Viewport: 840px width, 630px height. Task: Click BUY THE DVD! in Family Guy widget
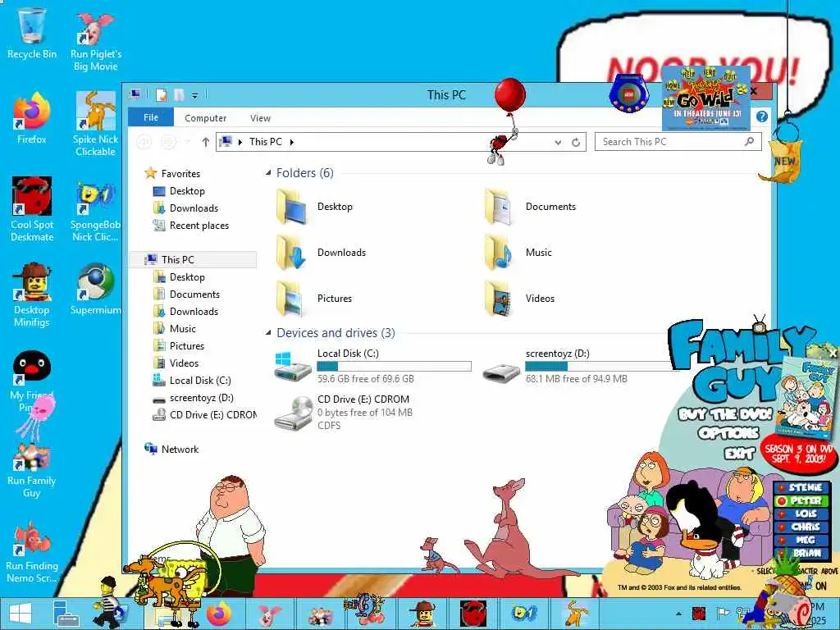[x=725, y=414]
